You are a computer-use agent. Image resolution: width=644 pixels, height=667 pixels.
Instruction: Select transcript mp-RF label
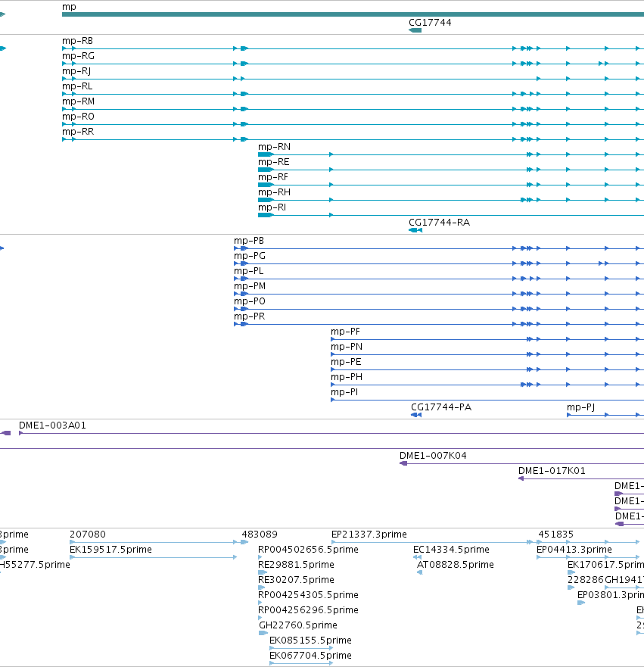tap(273, 177)
